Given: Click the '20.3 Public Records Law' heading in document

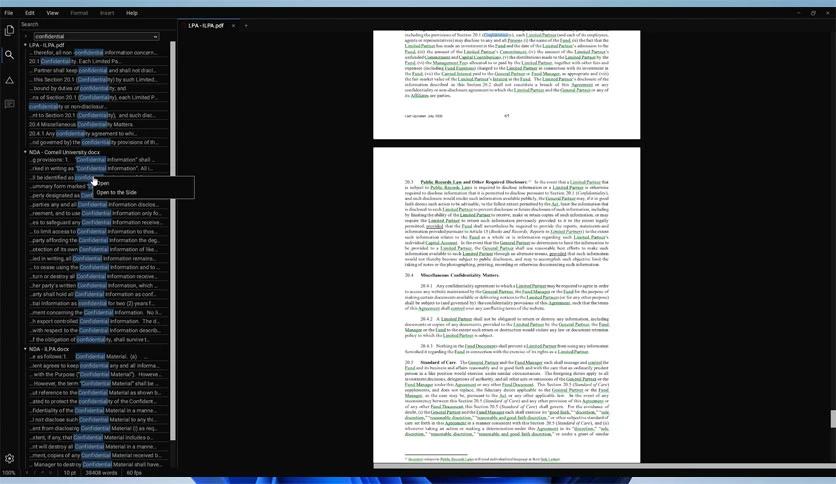Looking at the screenshot, I should 466,182.
